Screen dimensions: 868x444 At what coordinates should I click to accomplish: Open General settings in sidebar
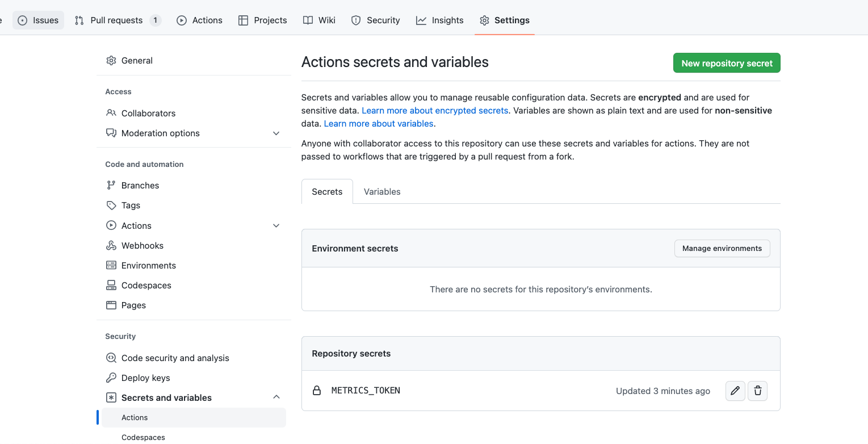click(194, 61)
